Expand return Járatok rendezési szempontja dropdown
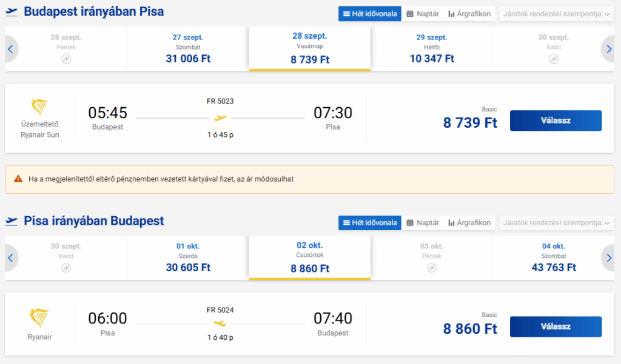 click(x=557, y=223)
